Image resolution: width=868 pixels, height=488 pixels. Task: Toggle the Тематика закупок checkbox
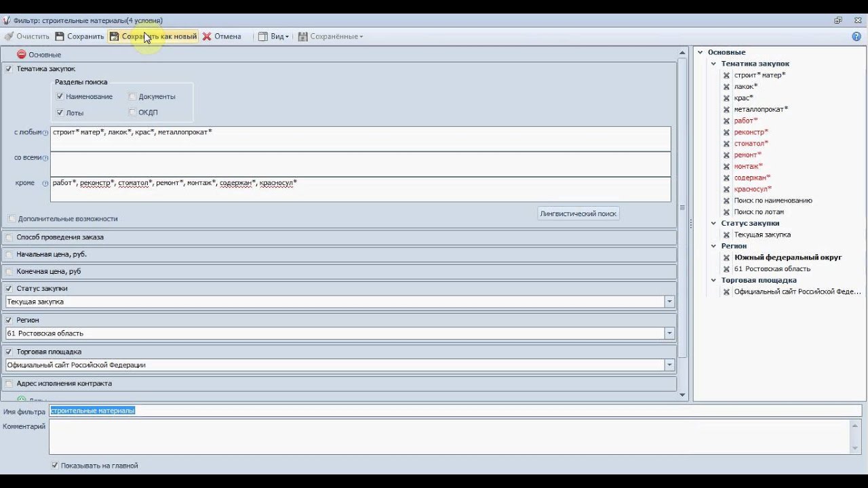pos(9,68)
